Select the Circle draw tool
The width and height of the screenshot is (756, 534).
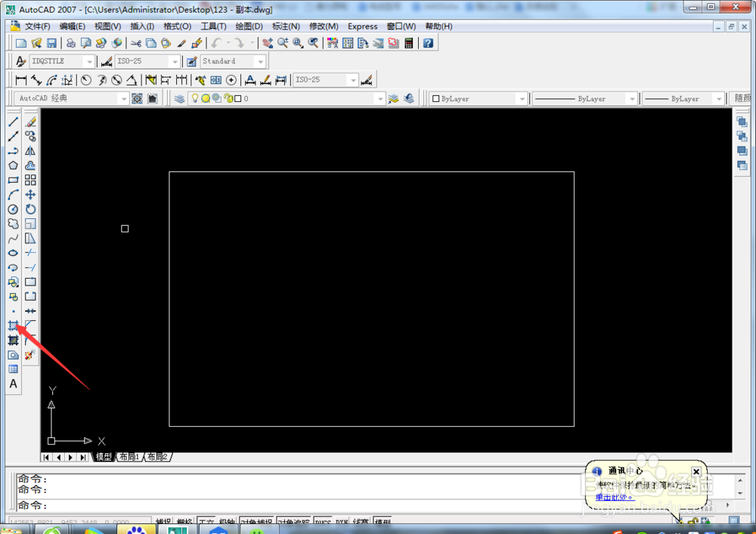click(x=13, y=209)
